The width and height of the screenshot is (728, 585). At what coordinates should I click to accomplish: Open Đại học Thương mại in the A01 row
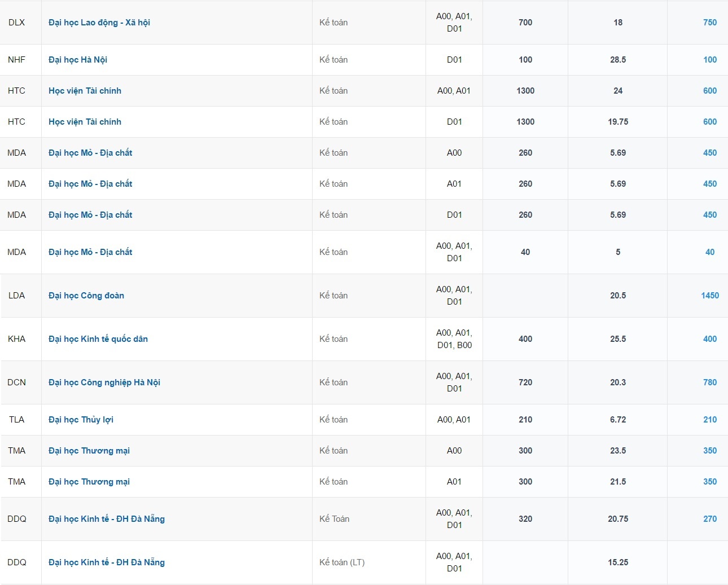[x=89, y=482]
